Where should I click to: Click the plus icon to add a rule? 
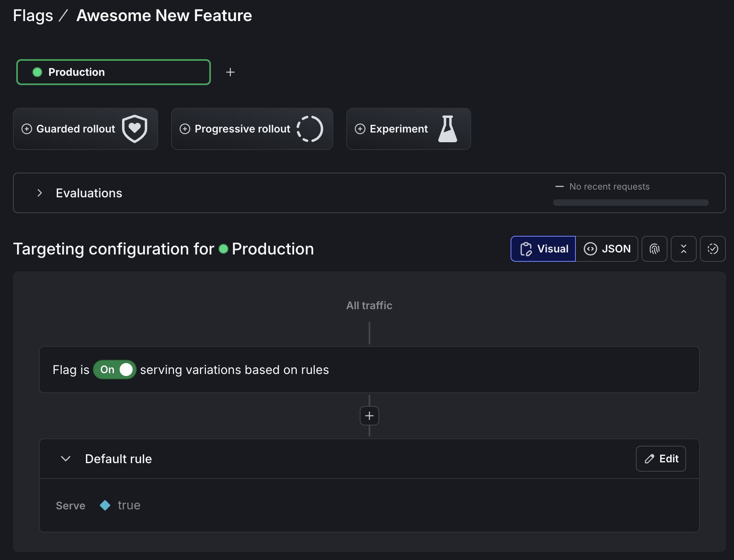[x=369, y=415]
